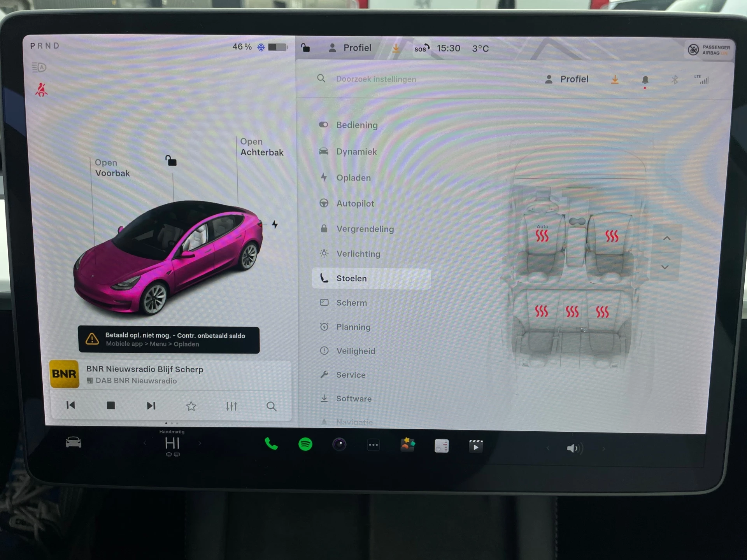Check software download via the orange arrow icon
Screen dimensions: 747x560
tap(615, 79)
